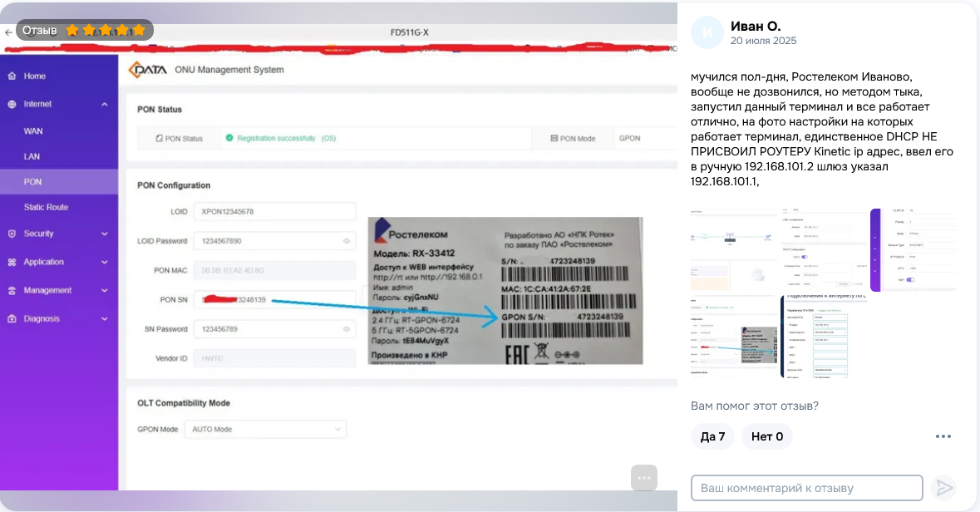The height and width of the screenshot is (512, 980).
Task: Click the greyed Vendor ID field
Action: [x=274, y=358]
